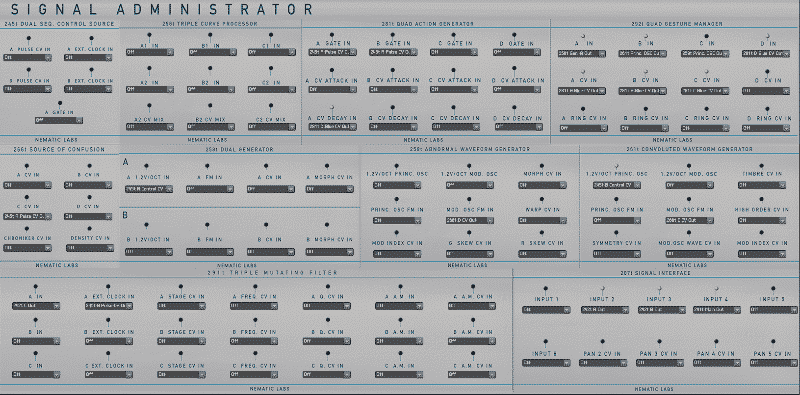800x395 pixels.
Task: Click the B Morph CV In jack
Action: (x=327, y=225)
